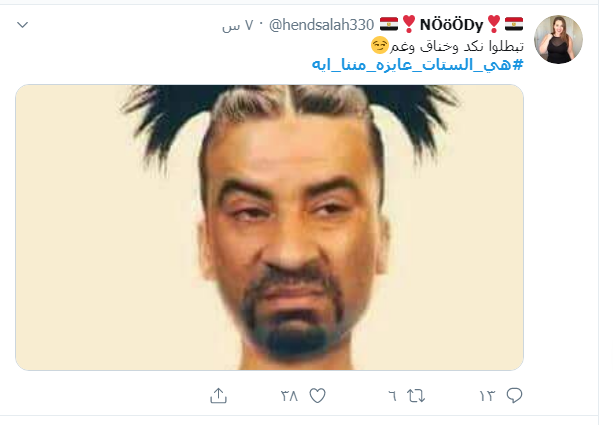Open the tweet options chevron menu

tap(23, 25)
